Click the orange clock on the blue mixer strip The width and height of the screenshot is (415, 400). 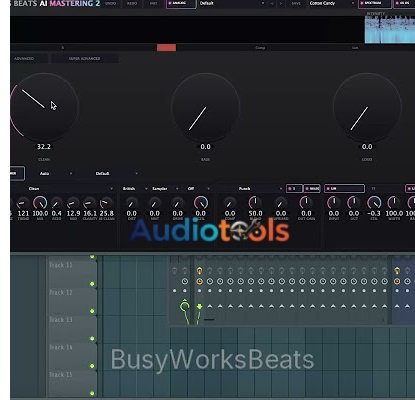click(x=397, y=281)
